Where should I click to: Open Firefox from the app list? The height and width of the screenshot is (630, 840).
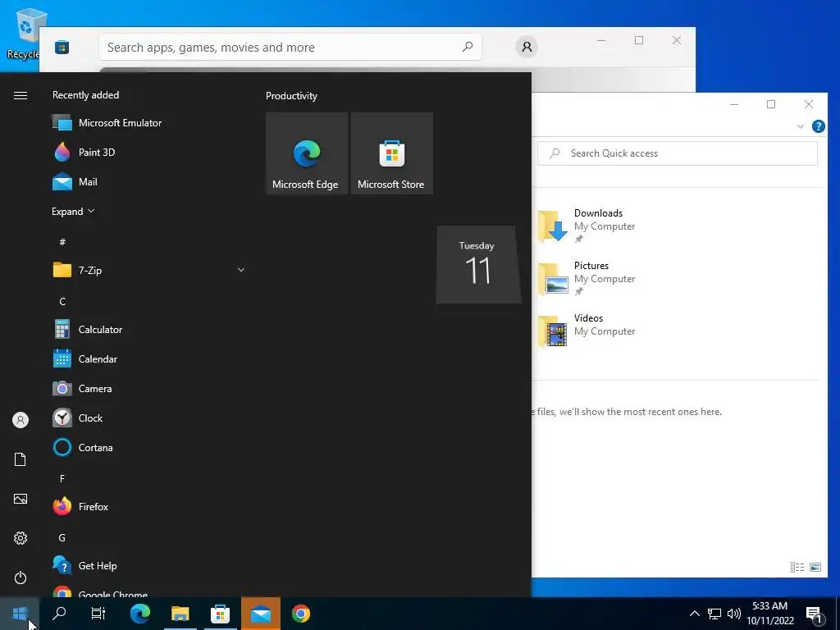148,506
